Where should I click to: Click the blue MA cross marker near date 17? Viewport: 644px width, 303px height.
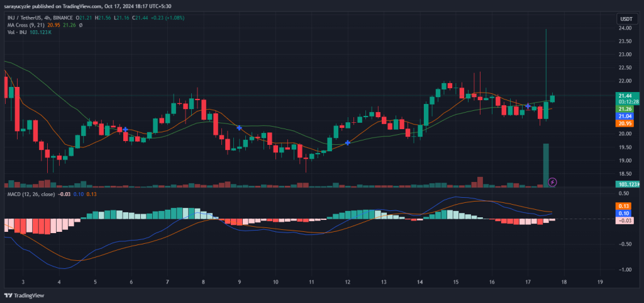528,105
